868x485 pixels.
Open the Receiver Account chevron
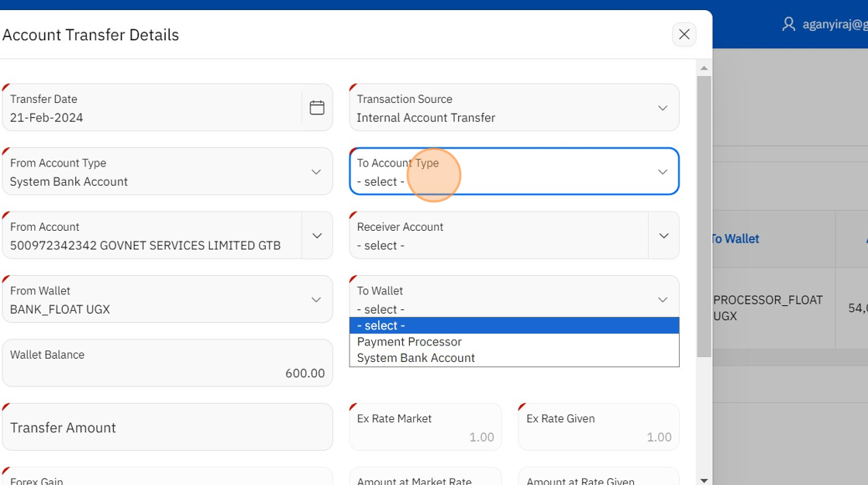pos(663,236)
